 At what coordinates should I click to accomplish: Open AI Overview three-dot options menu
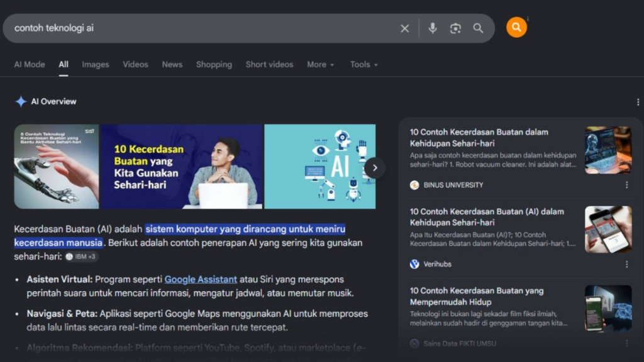pyautogui.click(x=638, y=102)
